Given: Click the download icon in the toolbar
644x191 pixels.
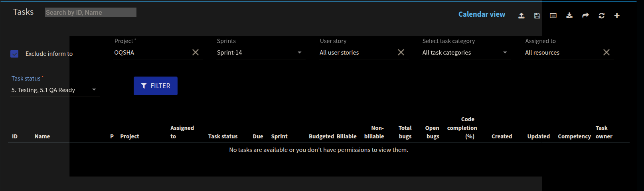Looking at the screenshot, I should click(x=569, y=16).
